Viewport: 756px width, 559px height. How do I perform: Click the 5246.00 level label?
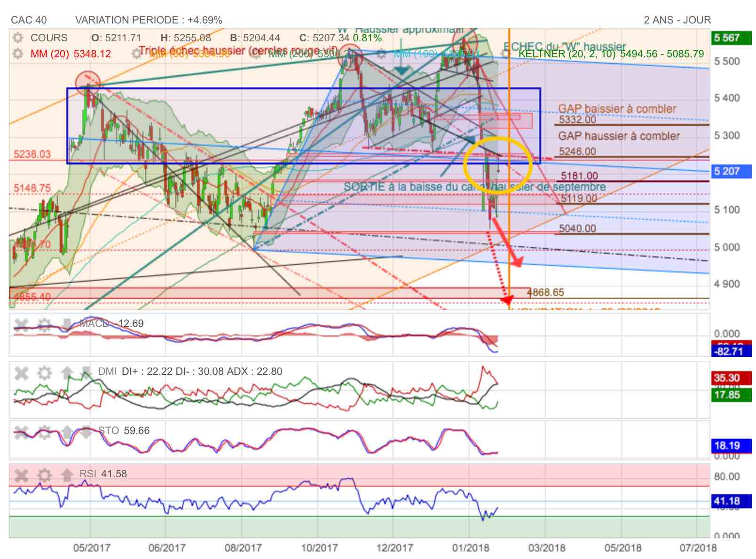tap(577, 151)
